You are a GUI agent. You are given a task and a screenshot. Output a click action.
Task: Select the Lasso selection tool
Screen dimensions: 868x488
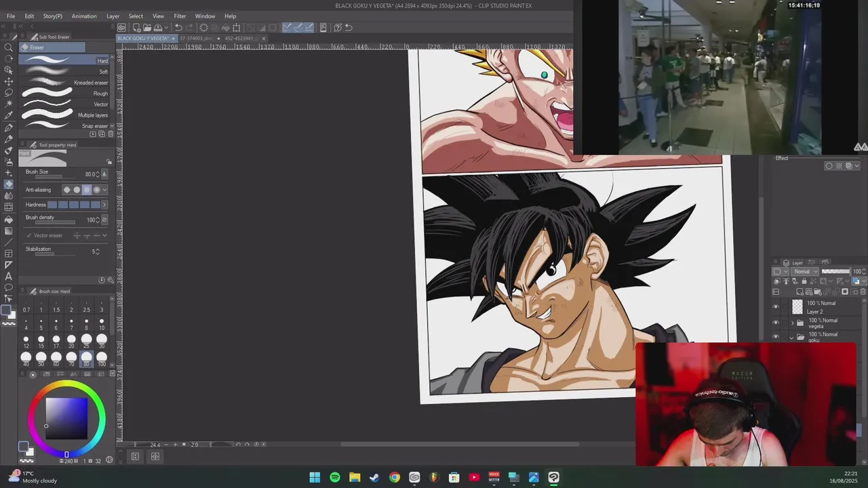coord(9,92)
